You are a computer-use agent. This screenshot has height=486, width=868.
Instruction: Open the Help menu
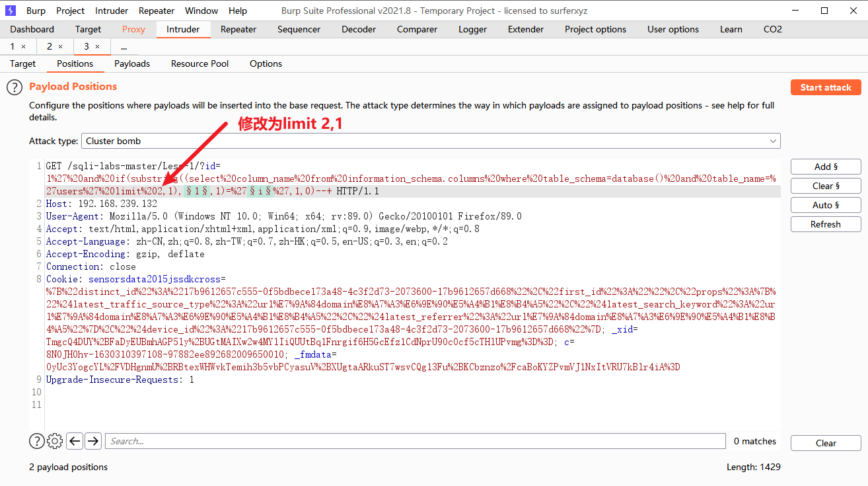point(238,11)
